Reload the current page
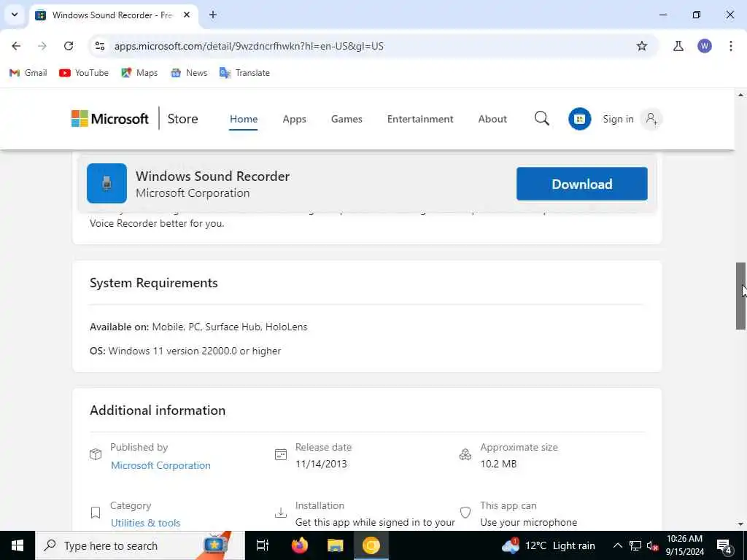Viewport: 747px width, 560px height. click(69, 46)
